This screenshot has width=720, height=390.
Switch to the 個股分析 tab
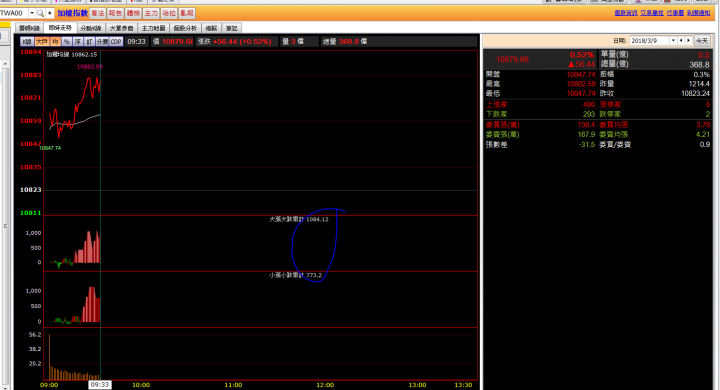pyautogui.click(x=185, y=28)
